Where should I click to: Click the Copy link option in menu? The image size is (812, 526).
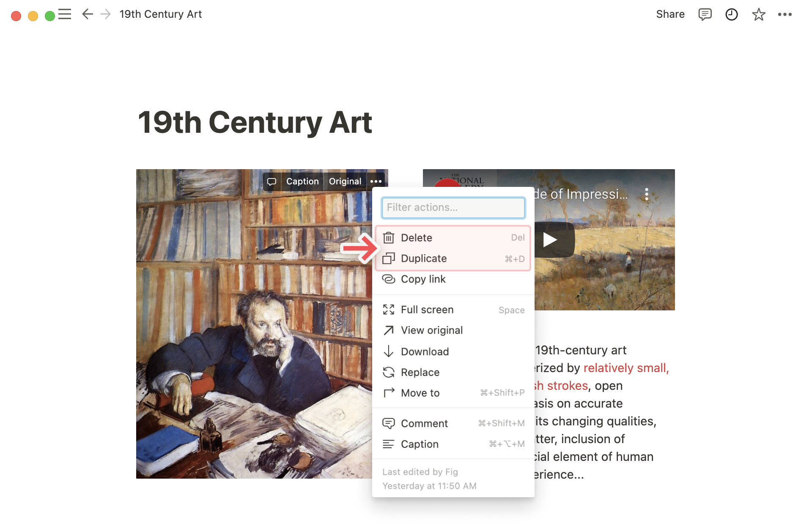[x=423, y=279]
